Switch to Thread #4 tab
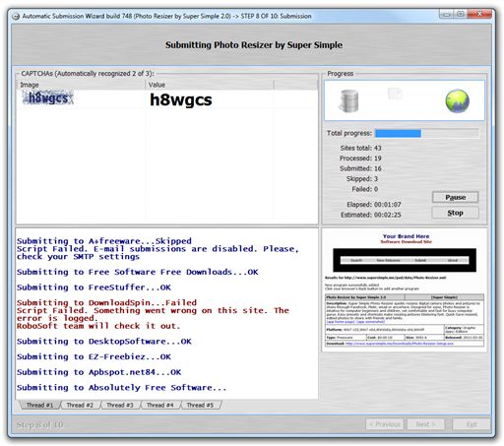Image resolution: width=504 pixels, height=446 pixels. click(159, 405)
